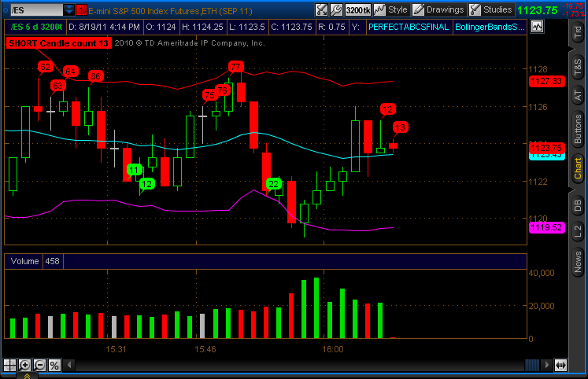Viewport: 588px width, 379px height.
Task: Expand the bottom yellow chevron panel
Action: [x=27, y=376]
